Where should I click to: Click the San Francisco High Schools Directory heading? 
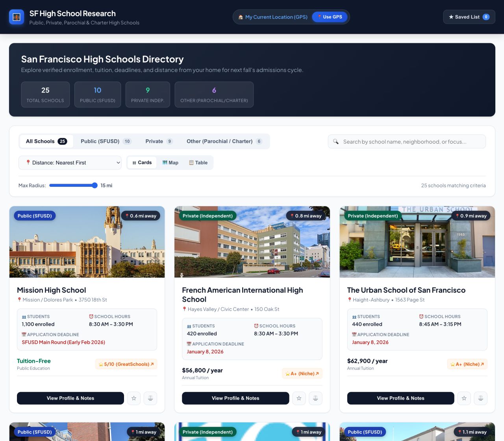pyautogui.click(x=102, y=59)
